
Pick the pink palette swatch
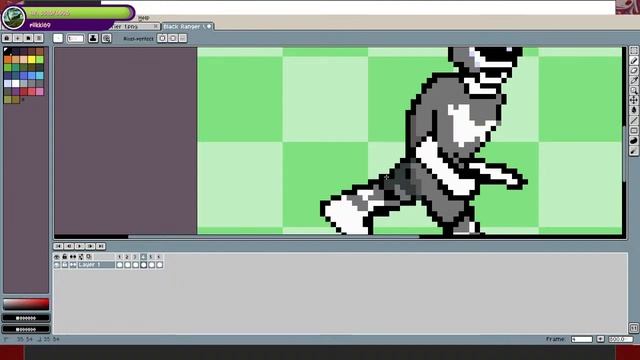(x=40, y=91)
